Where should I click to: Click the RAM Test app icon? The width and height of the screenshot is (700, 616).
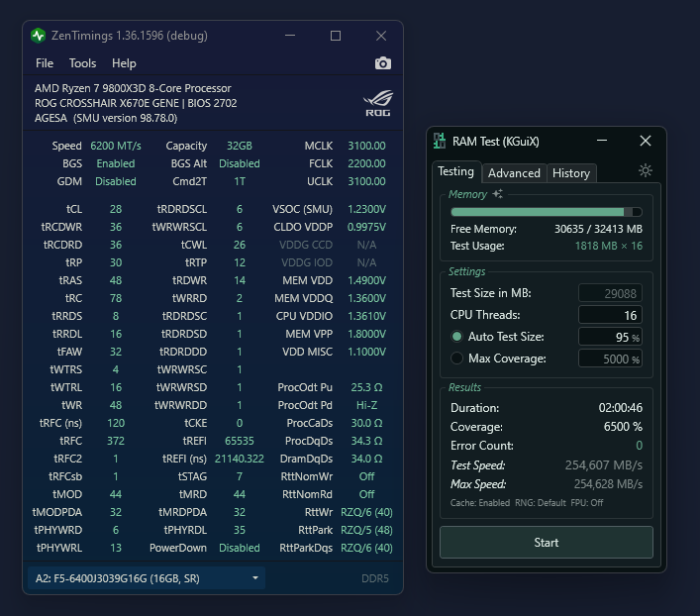click(440, 142)
